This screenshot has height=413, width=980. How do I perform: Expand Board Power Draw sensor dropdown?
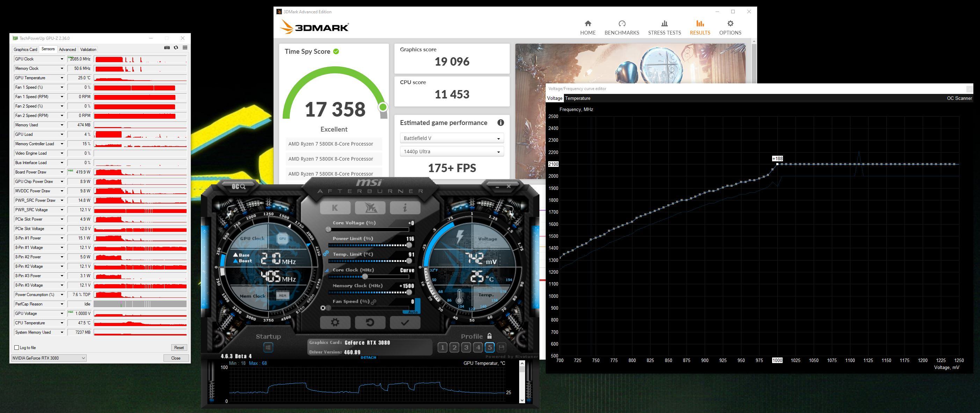(x=62, y=172)
